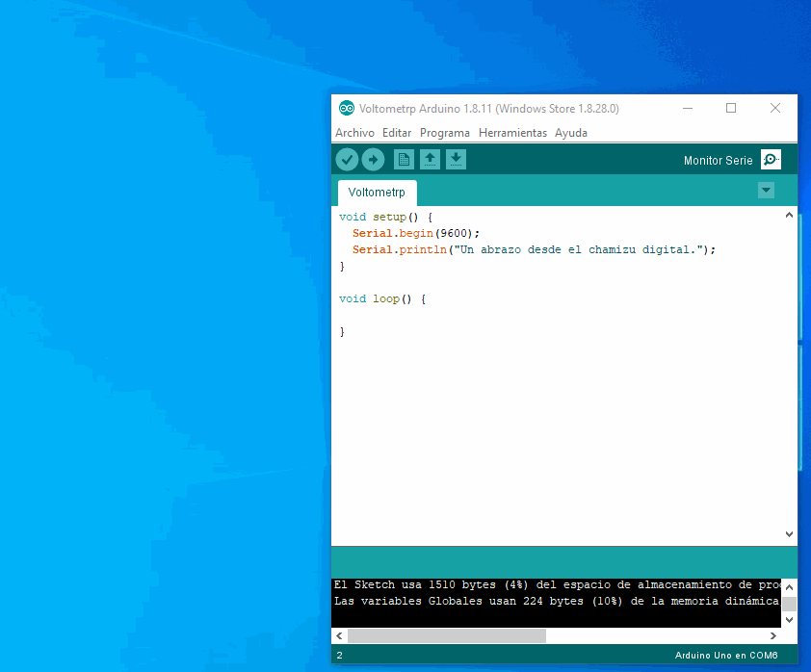Viewport: 811px width, 672px height.
Task: Open the Serial Monitor magnifier icon
Action: 771,160
